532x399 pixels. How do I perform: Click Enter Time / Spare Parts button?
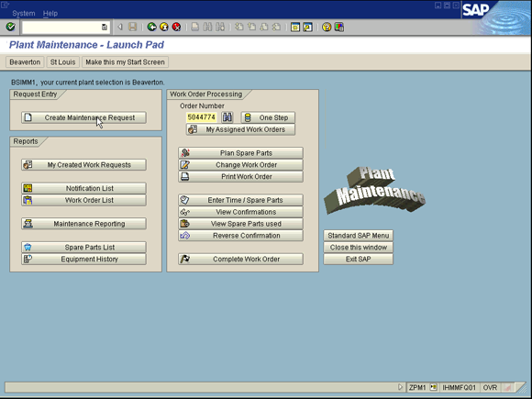click(x=240, y=200)
